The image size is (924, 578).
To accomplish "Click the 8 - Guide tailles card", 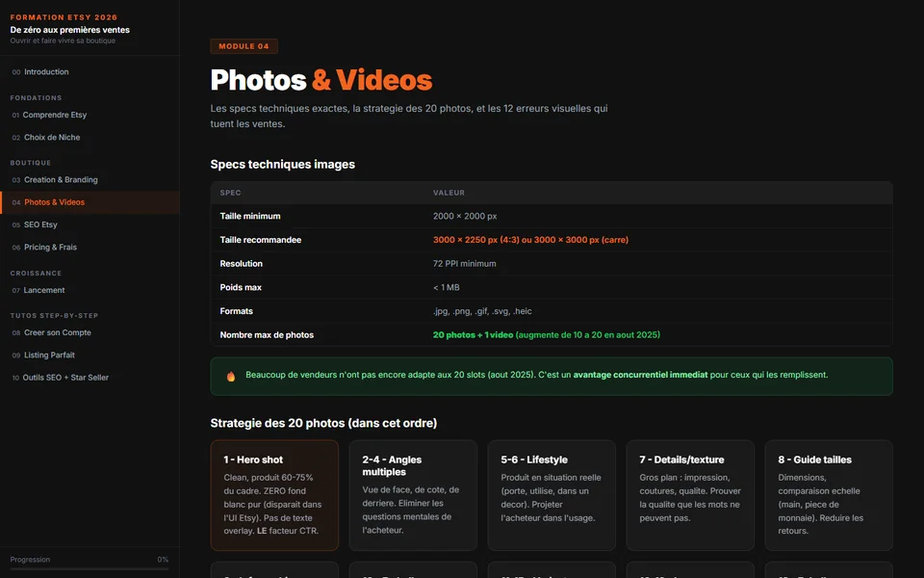I will coord(829,495).
